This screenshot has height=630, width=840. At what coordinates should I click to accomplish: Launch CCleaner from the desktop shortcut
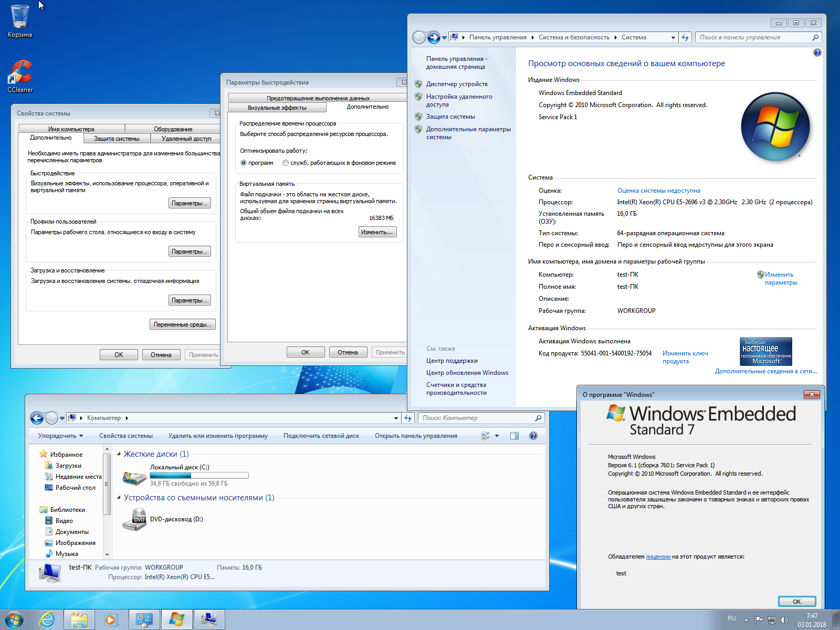pos(20,73)
